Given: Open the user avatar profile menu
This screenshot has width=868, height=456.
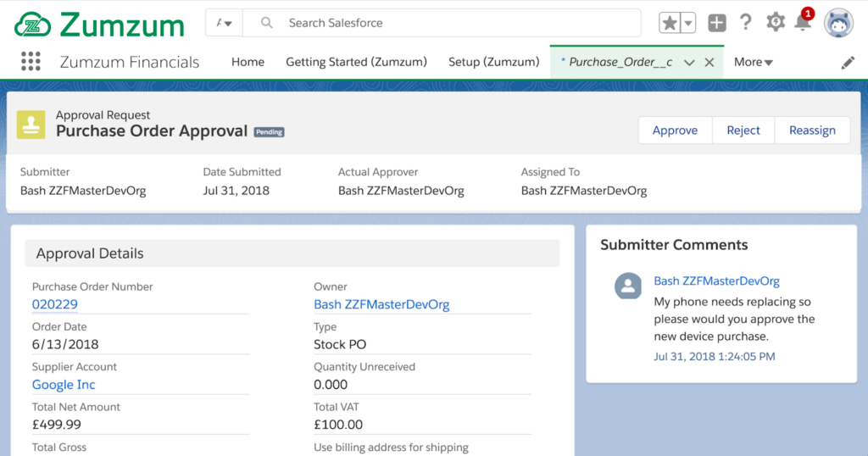Looking at the screenshot, I should coord(838,23).
